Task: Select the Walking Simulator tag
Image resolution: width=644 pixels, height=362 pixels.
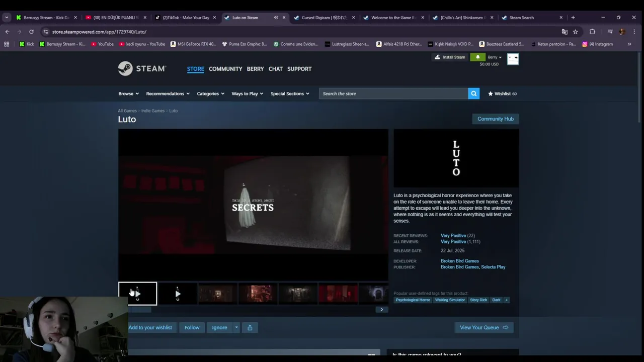Action: click(x=450, y=300)
